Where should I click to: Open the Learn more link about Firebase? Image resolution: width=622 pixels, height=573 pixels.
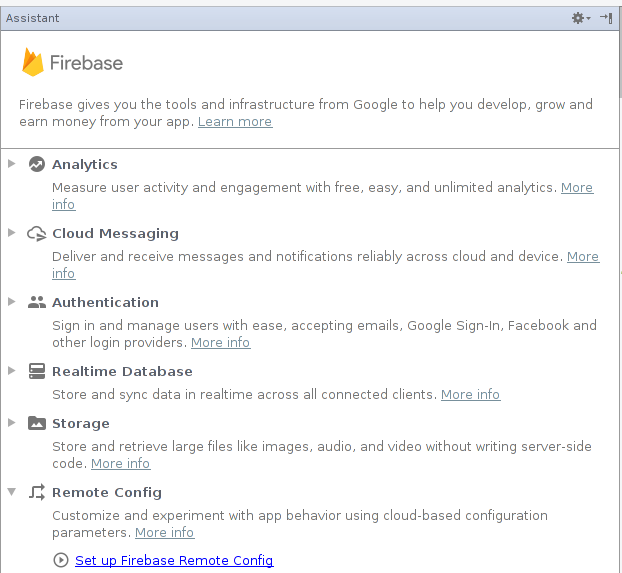pos(235,121)
